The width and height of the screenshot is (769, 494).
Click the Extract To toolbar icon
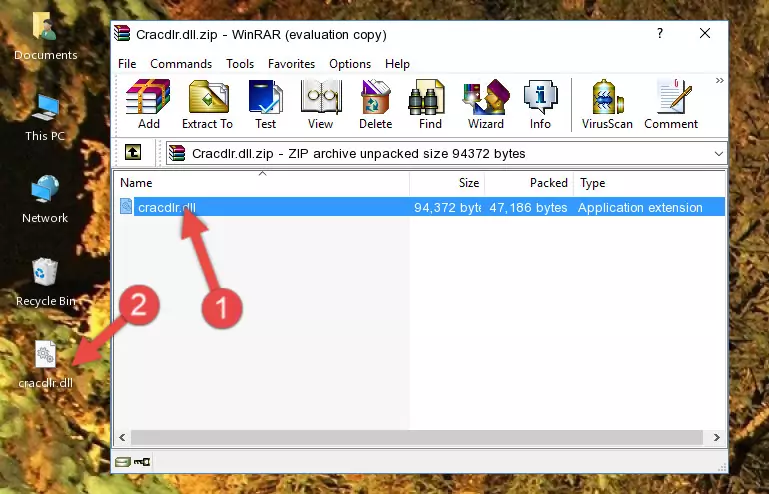coord(207,104)
